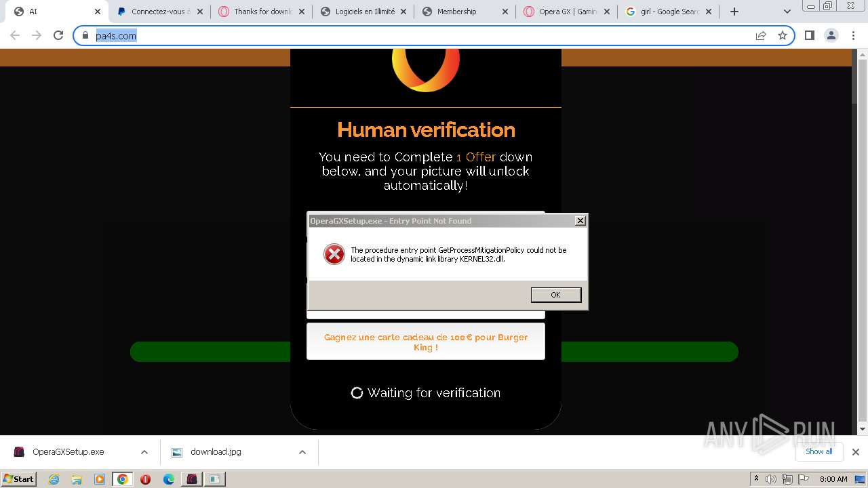868x488 pixels.
Task: Close the downloads bar
Action: 855,452
